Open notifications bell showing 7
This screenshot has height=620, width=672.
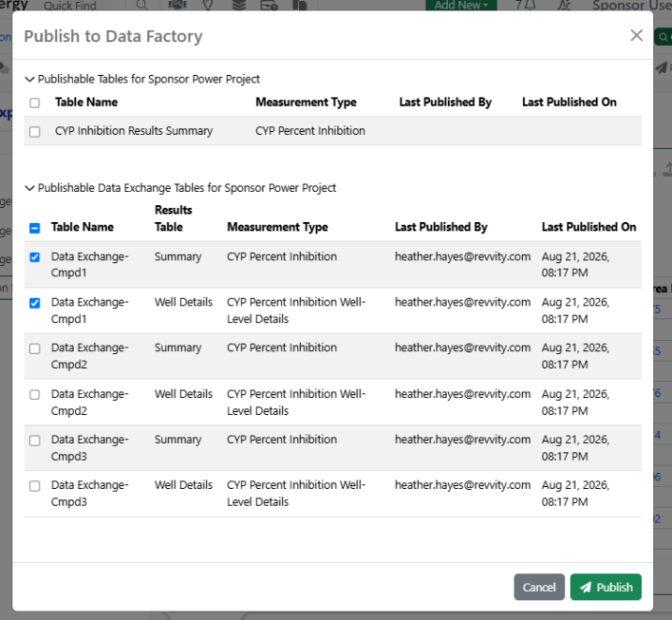[526, 5]
